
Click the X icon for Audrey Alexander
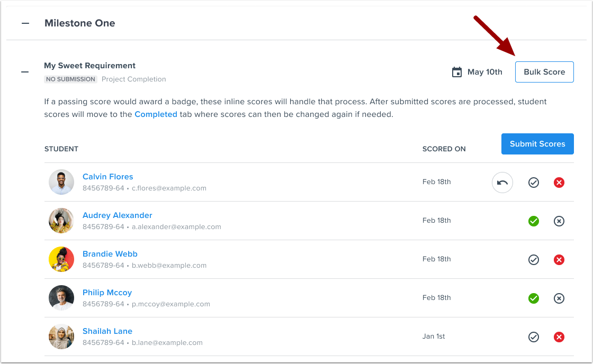559,221
